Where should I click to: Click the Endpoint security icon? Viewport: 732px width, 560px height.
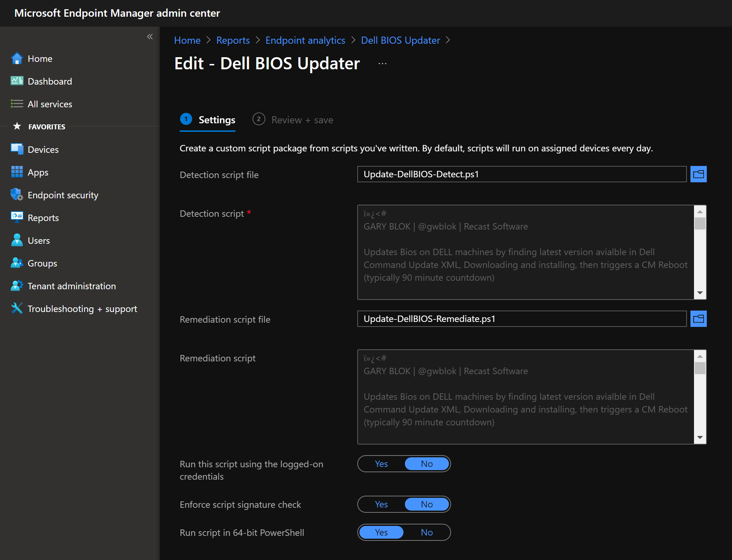point(16,195)
